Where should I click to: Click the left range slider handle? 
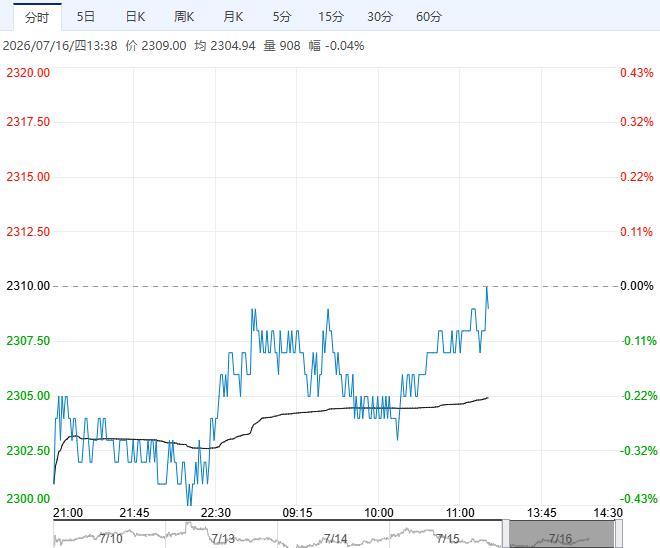(x=506, y=534)
